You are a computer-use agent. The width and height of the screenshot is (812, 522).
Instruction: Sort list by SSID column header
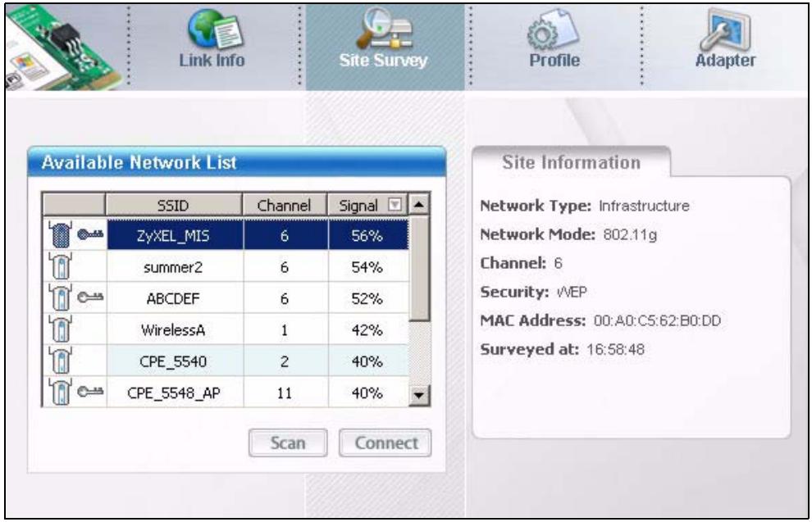click(x=174, y=205)
